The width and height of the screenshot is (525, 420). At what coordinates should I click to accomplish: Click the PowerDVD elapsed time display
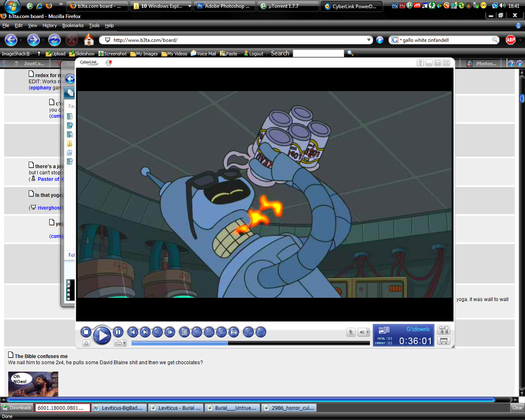click(415, 341)
